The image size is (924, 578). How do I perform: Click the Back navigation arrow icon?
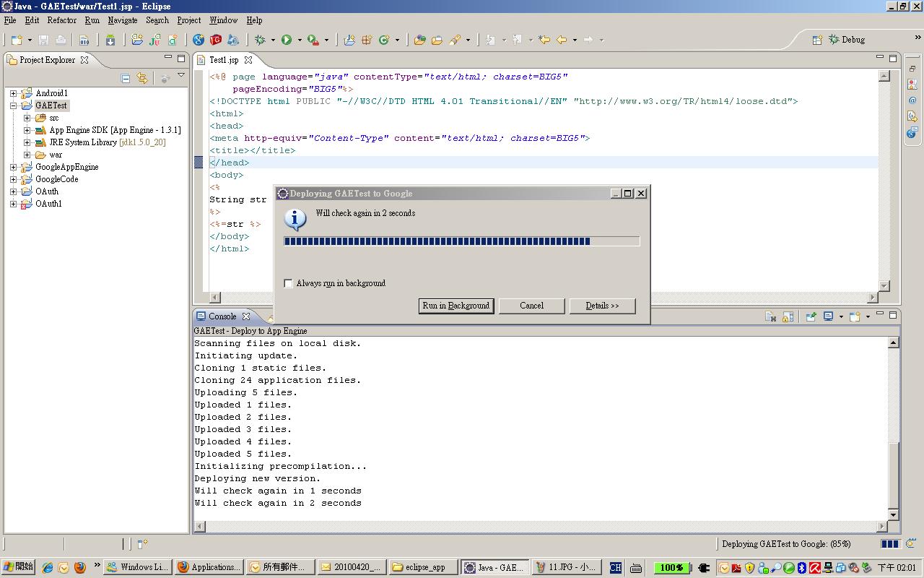coord(562,40)
